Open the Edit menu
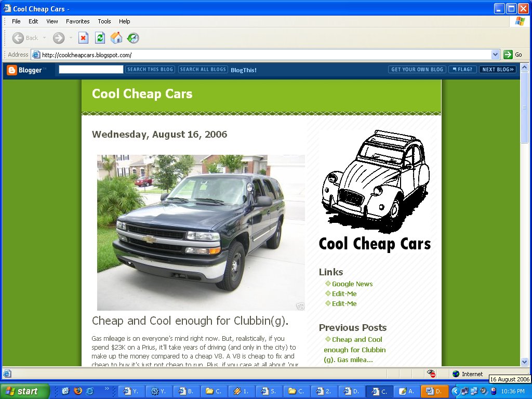Viewport: 532px width, 399px height. pos(33,21)
